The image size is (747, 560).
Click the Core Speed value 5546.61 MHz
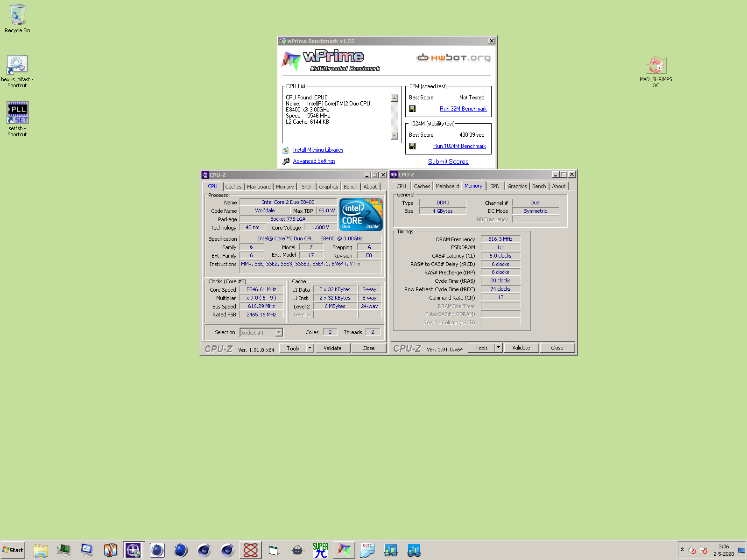coord(261,290)
